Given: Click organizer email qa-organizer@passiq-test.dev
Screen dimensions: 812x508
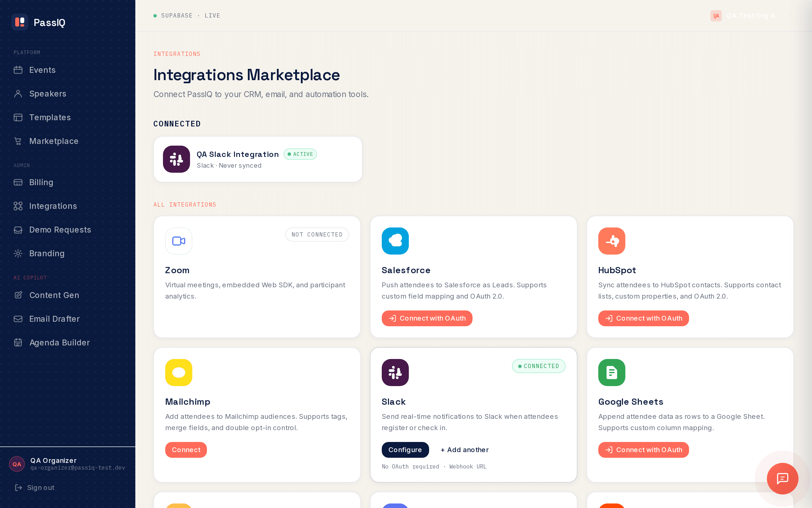Looking at the screenshot, I should [x=78, y=468].
